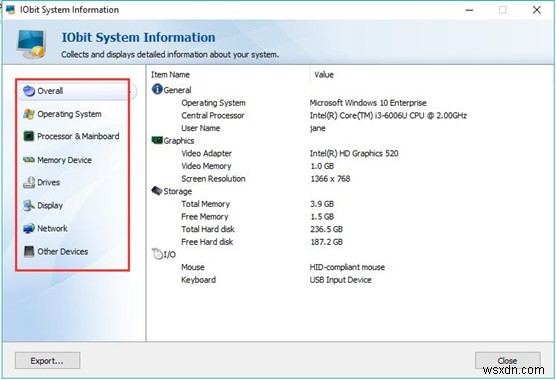This screenshot has height=380, width=556.
Task: Click the 1.5 GB free memory value
Action: [x=322, y=217]
